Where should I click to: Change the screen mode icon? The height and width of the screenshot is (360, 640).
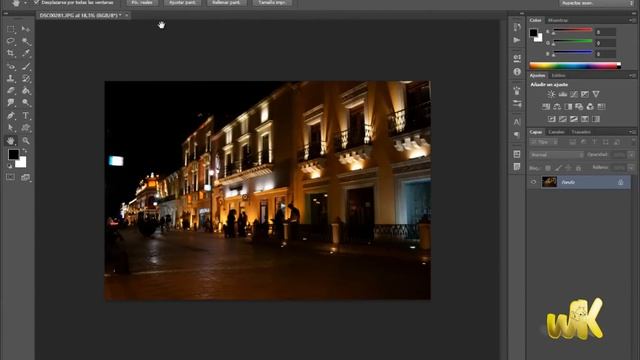(x=26, y=177)
